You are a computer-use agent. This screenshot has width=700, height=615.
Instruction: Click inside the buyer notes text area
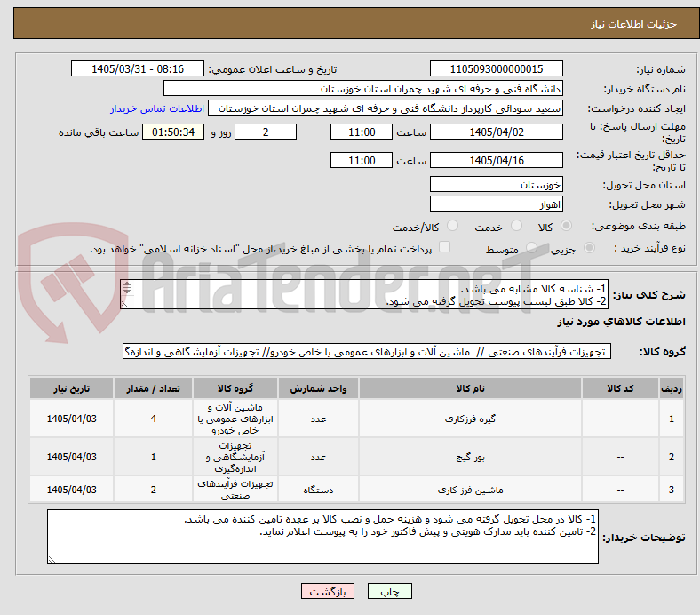coord(322,537)
